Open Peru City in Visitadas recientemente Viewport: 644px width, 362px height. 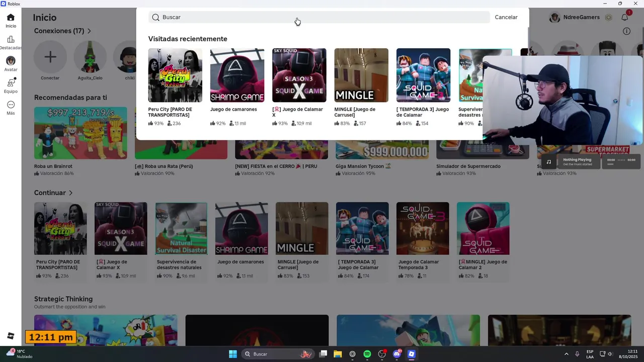point(175,75)
